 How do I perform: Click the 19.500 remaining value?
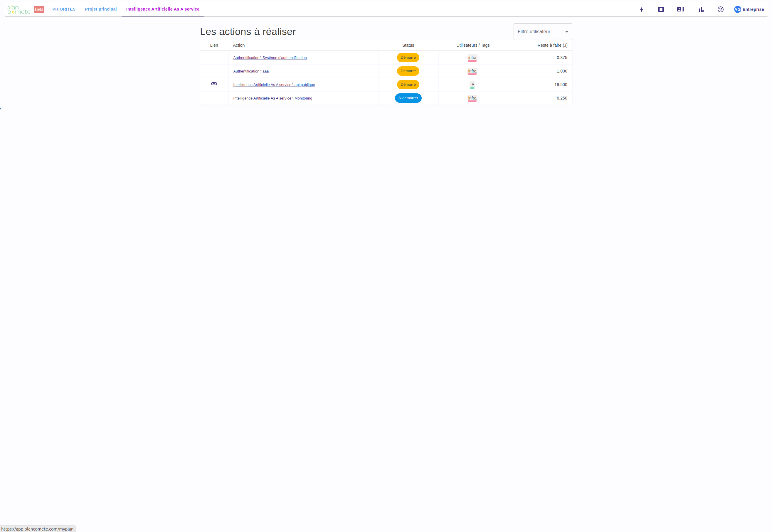[561, 85]
